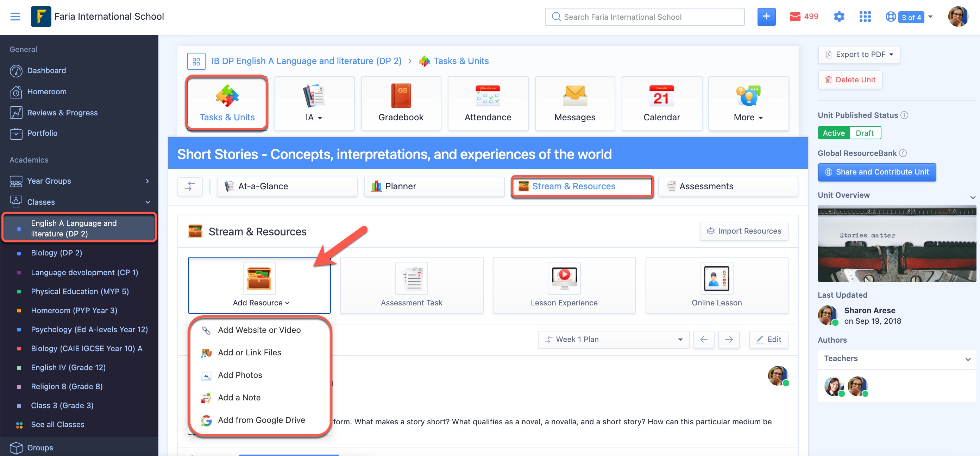Expand the Export to PDF dropdown
Image resolution: width=980 pixels, height=456 pixels.
[859, 55]
